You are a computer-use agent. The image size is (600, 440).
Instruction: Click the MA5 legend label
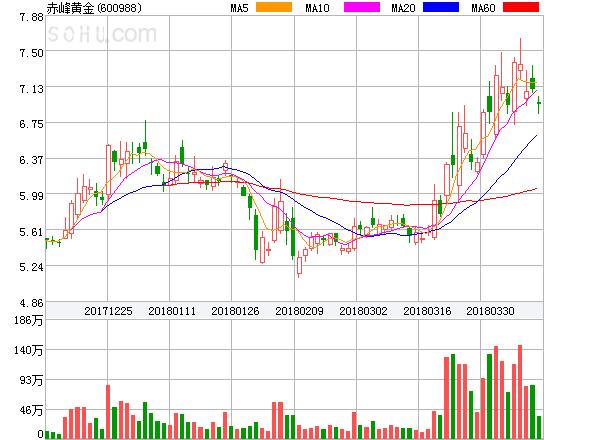click(239, 8)
